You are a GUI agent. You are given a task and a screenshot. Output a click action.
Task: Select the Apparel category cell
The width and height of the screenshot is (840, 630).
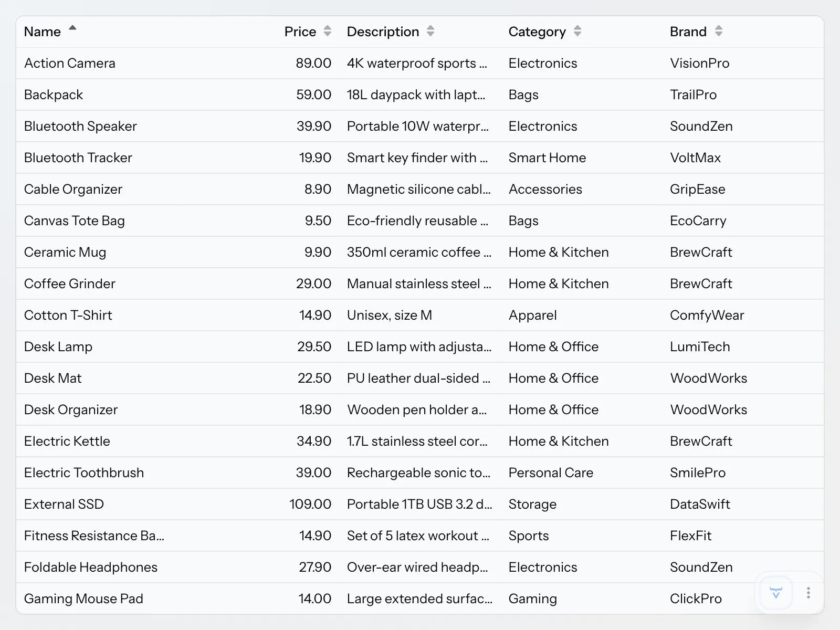(x=533, y=315)
